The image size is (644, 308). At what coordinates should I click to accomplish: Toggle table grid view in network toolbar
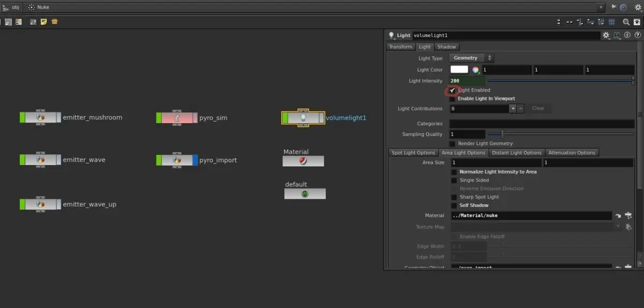[18, 22]
